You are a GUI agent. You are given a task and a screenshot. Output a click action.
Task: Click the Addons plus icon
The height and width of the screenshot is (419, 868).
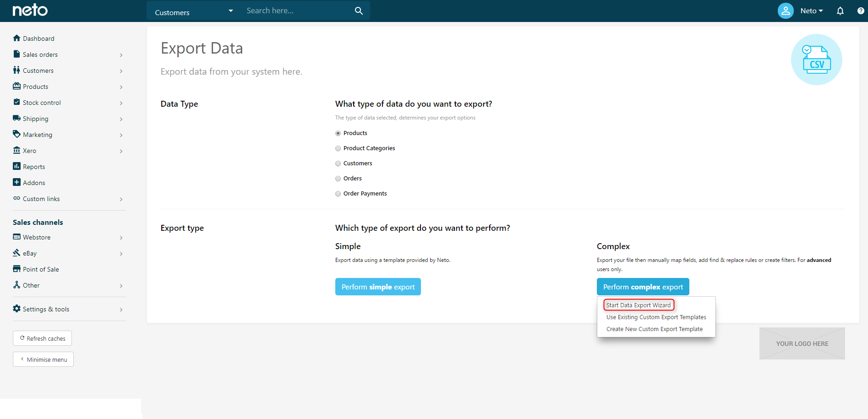point(17,182)
